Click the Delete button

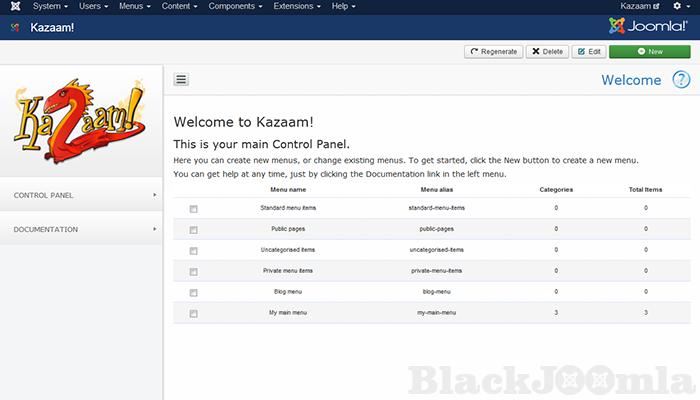(547, 51)
